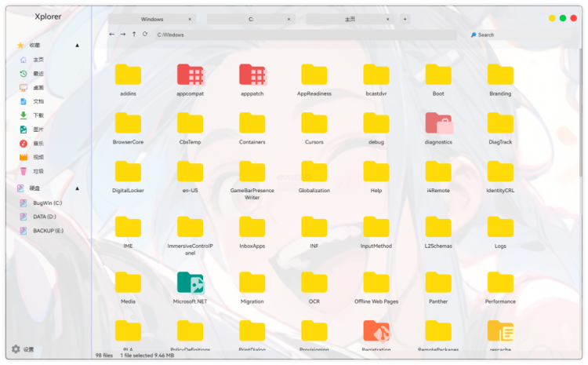Close the C: tab
588x365 pixels.
click(x=289, y=18)
